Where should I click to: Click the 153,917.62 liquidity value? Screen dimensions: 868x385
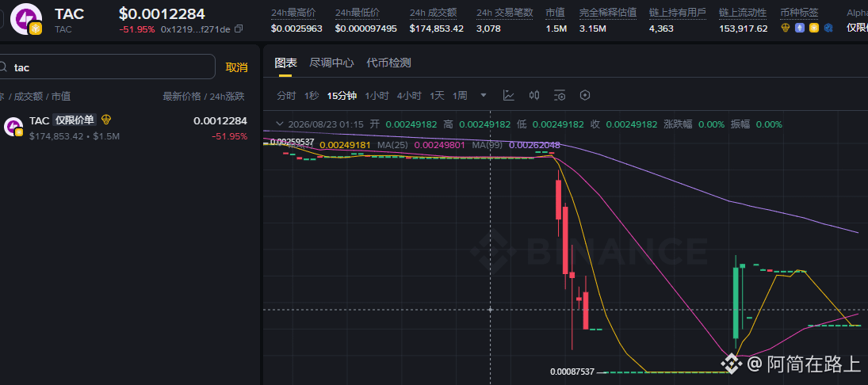point(743,29)
